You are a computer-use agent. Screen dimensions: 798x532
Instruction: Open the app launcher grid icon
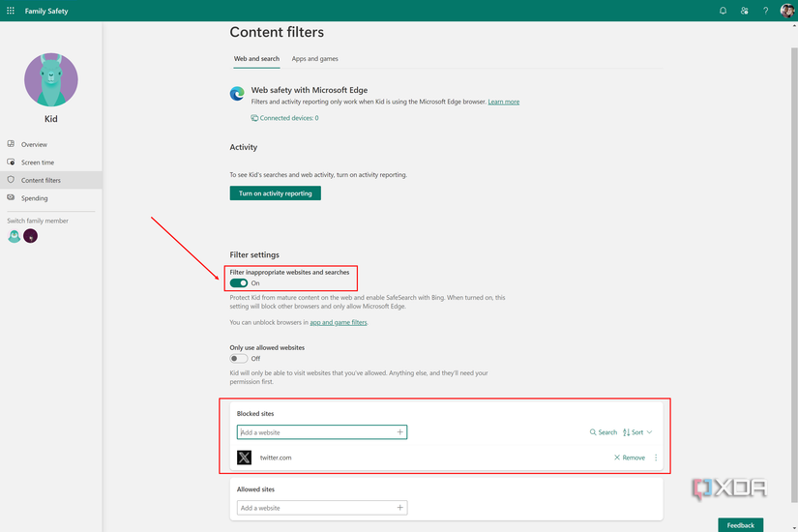(11, 11)
